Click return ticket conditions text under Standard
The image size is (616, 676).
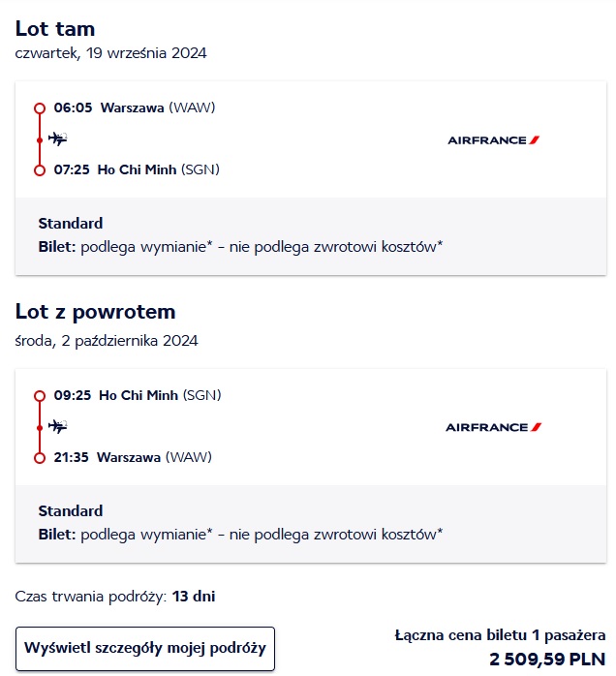[240, 535]
